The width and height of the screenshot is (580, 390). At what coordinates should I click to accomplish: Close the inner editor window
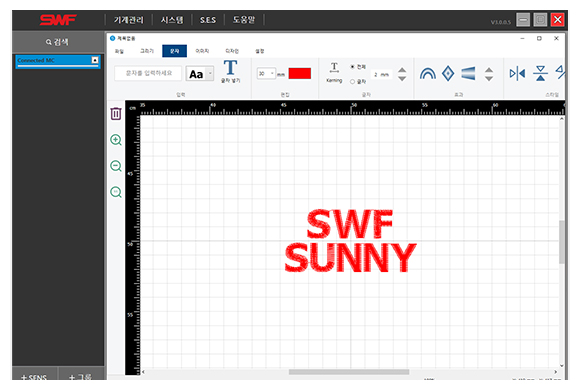point(556,38)
